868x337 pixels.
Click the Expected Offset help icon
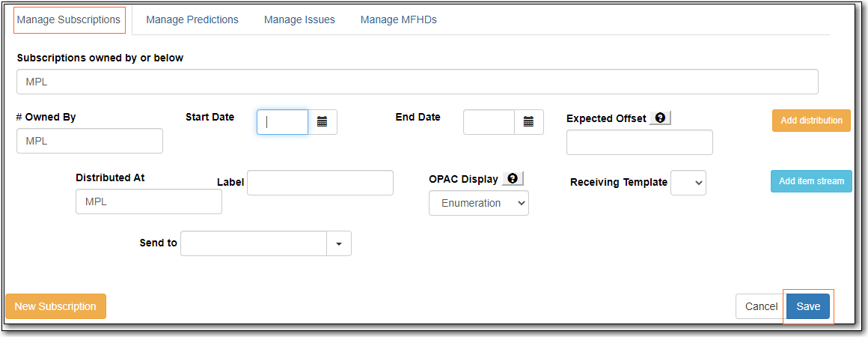coord(660,118)
